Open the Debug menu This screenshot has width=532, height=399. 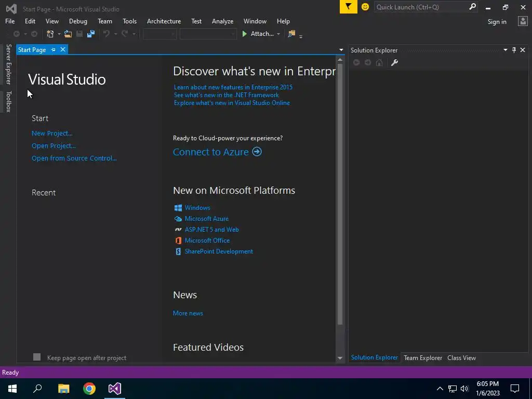point(78,21)
